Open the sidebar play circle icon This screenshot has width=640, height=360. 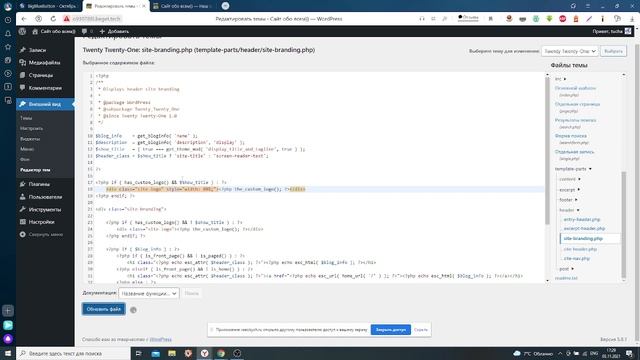click(x=8, y=74)
